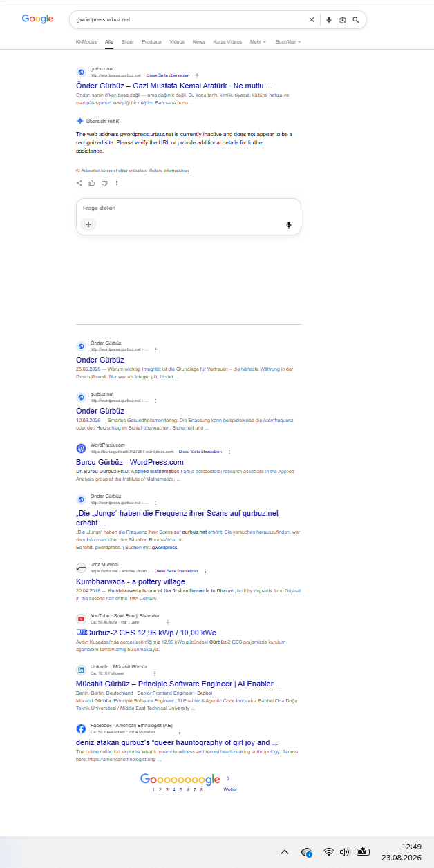Open the volume speaker tray icon
Screen dimensions: 434x868
[x=346, y=852]
